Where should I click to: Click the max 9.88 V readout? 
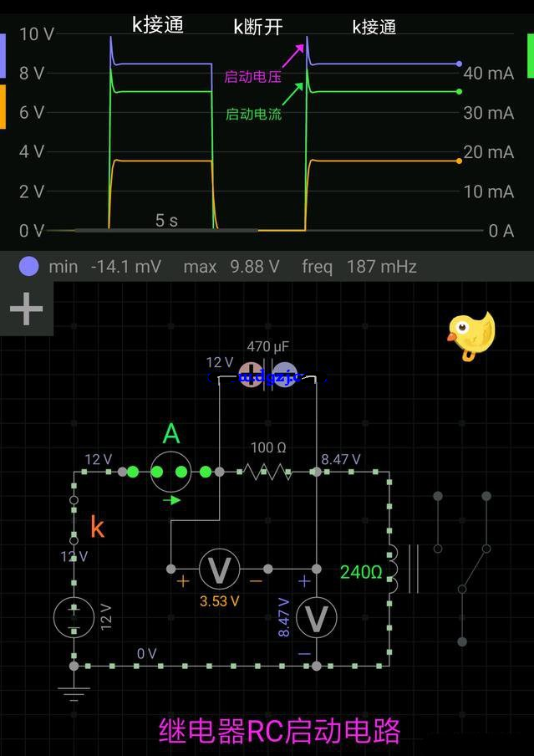231,267
